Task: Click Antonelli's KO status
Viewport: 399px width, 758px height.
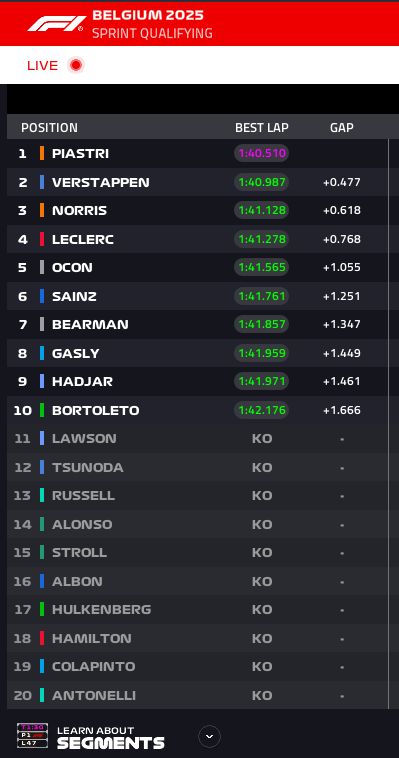Action: pos(262,695)
